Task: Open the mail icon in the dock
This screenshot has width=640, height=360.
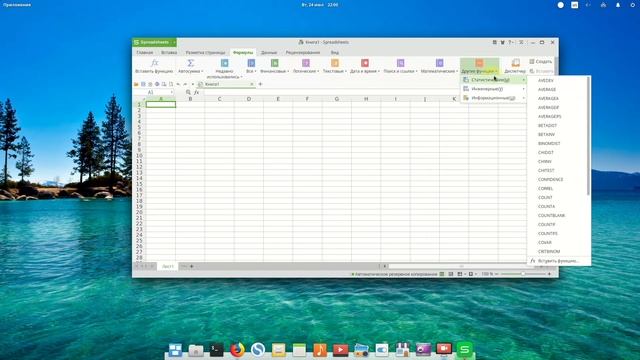Action: tap(278, 350)
